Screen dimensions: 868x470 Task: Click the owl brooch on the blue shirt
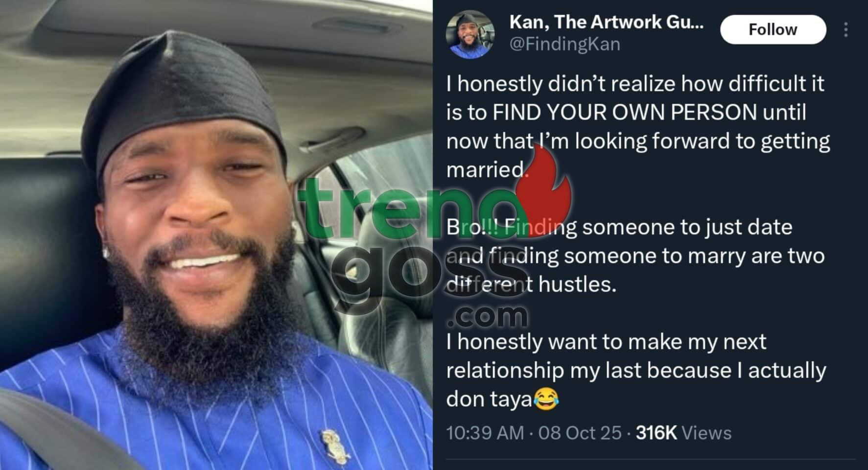[x=336, y=446]
